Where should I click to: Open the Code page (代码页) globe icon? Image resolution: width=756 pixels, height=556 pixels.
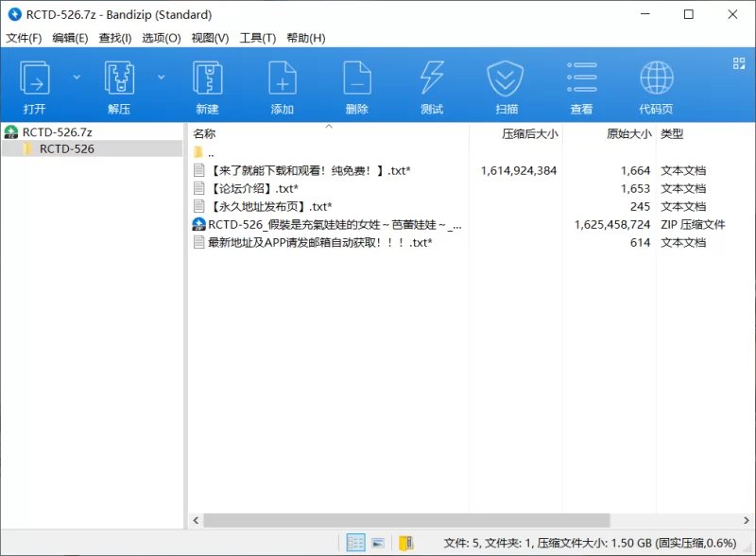pyautogui.click(x=656, y=78)
